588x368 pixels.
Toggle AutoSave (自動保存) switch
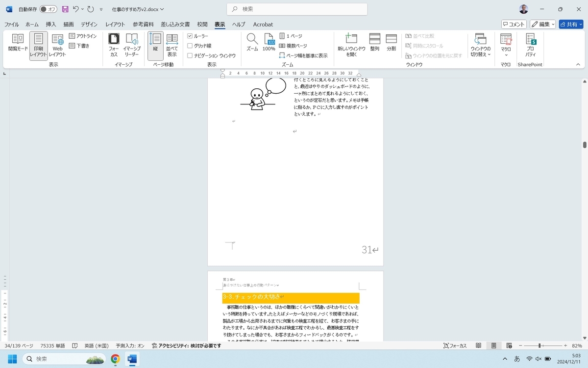pos(48,9)
